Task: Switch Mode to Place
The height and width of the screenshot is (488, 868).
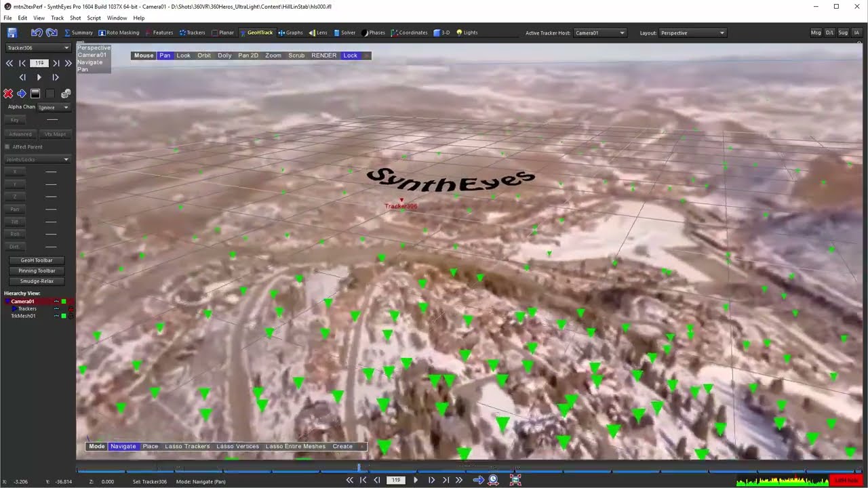Action: [151, 447]
